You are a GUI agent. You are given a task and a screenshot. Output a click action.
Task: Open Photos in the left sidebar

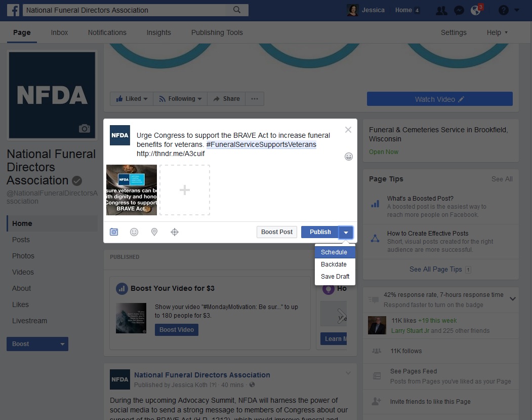(23, 256)
